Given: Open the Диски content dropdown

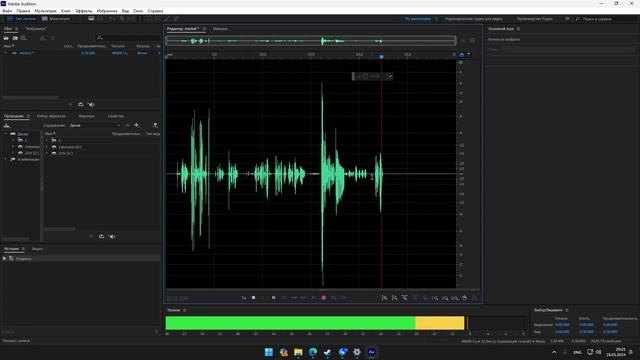Looking at the screenshot, I should click(95, 126).
